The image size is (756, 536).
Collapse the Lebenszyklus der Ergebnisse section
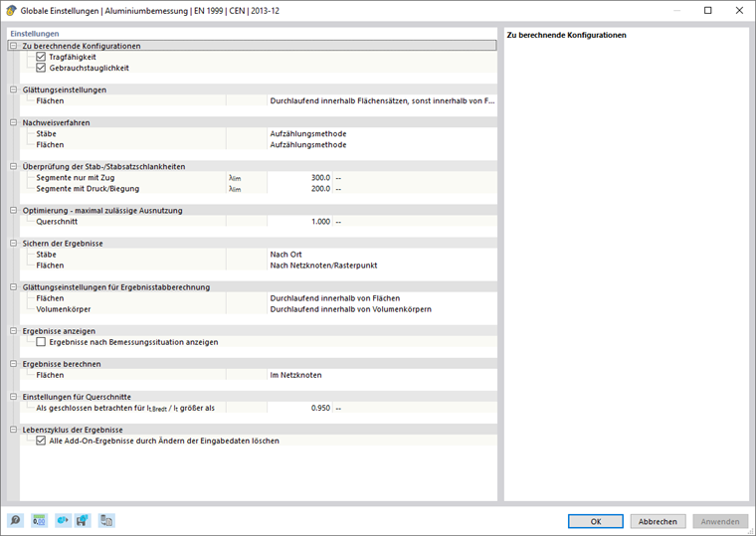14,430
